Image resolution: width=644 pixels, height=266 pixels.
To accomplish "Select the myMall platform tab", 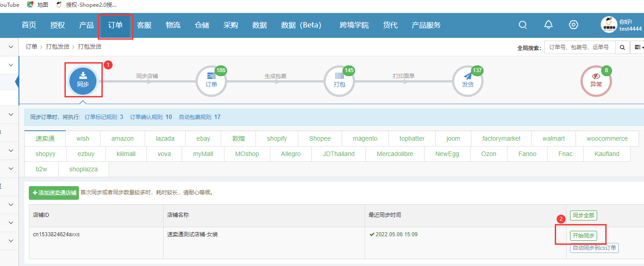I will [203, 154].
